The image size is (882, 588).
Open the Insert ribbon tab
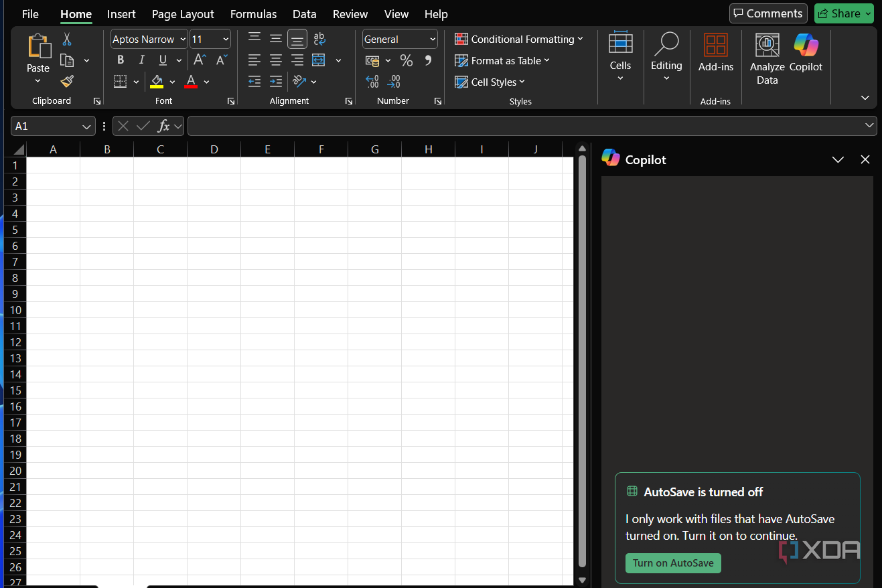[121, 14]
